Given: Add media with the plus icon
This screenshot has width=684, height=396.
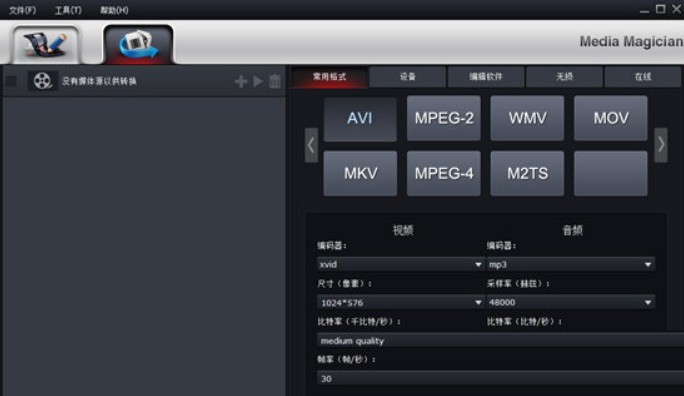Looking at the screenshot, I should [x=240, y=81].
